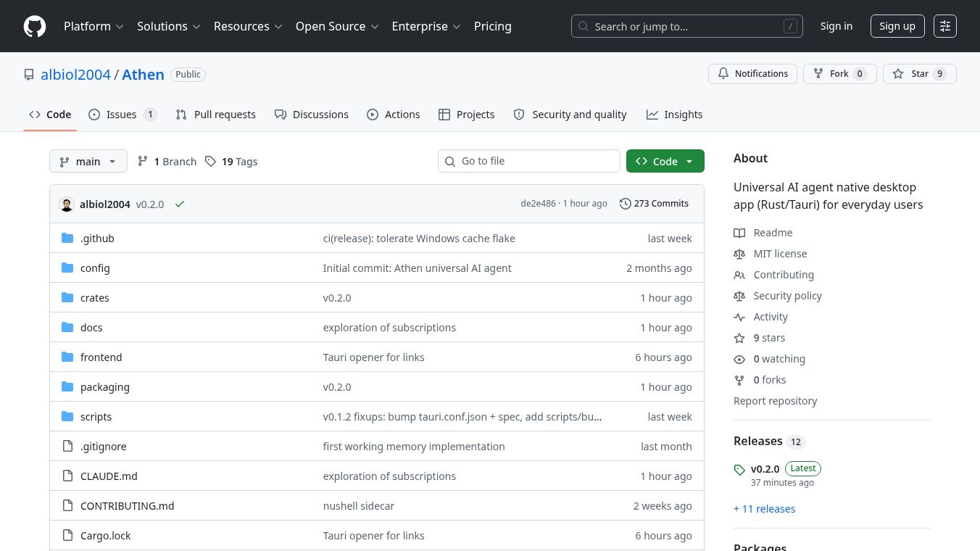
Task: Open the green Code dropdown button
Action: click(665, 161)
